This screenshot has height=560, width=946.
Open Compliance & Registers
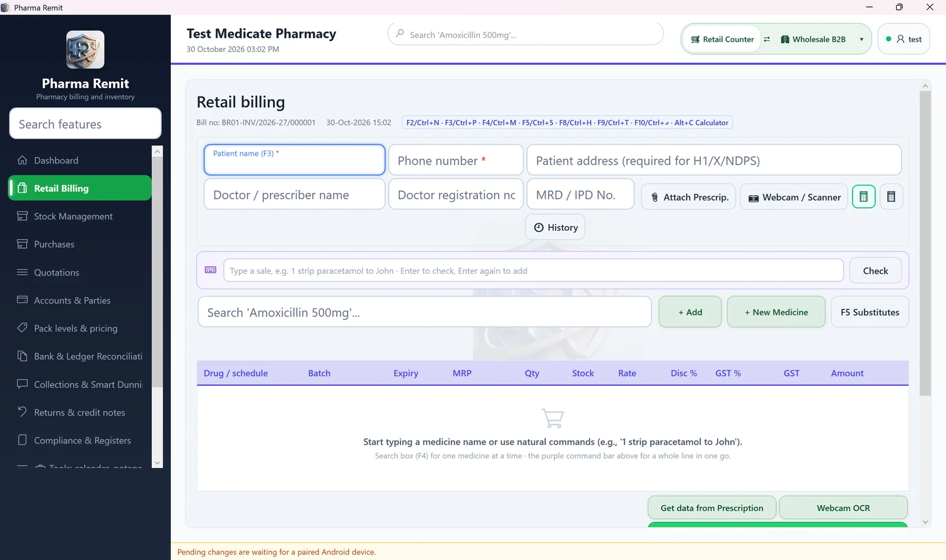[80, 440]
